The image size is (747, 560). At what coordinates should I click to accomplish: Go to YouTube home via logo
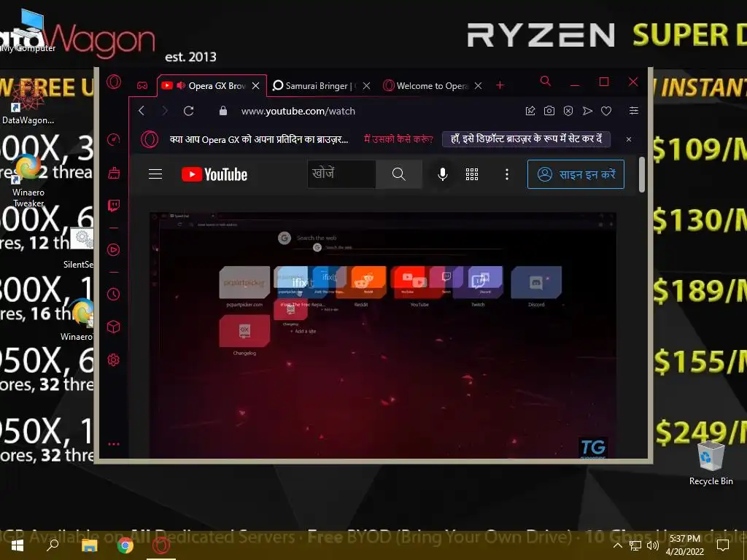(x=214, y=174)
